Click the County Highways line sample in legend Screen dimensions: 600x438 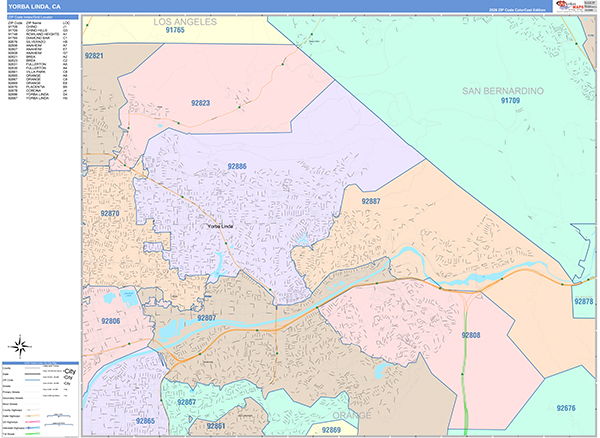tap(33, 410)
